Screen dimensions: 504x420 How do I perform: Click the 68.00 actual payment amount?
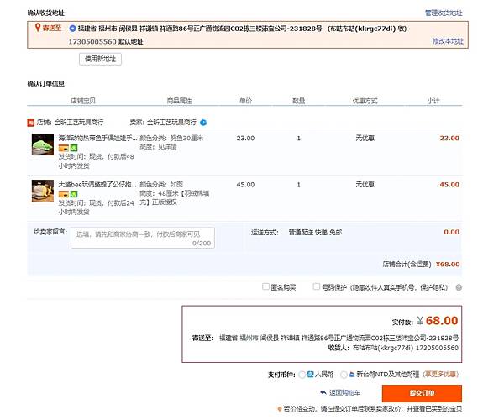click(x=442, y=321)
